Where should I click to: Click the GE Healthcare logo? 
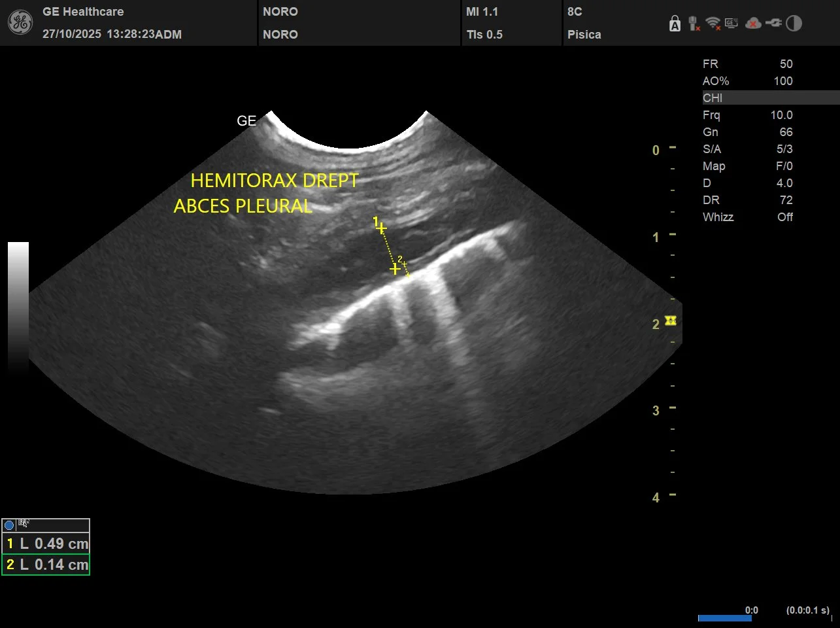click(20, 23)
